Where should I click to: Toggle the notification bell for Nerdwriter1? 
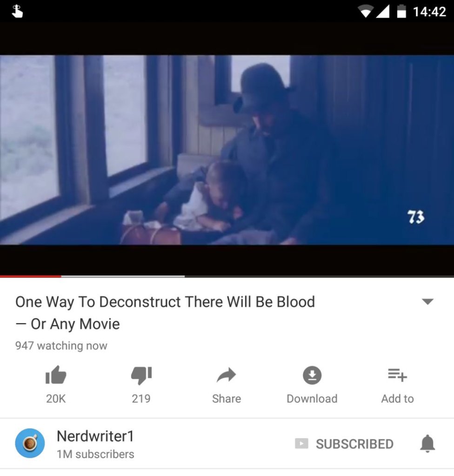coord(427,443)
